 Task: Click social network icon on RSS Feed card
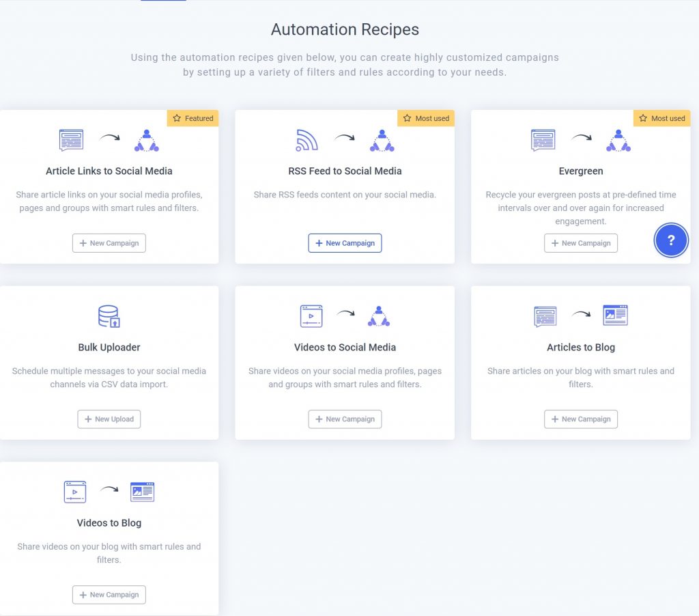[382, 140]
